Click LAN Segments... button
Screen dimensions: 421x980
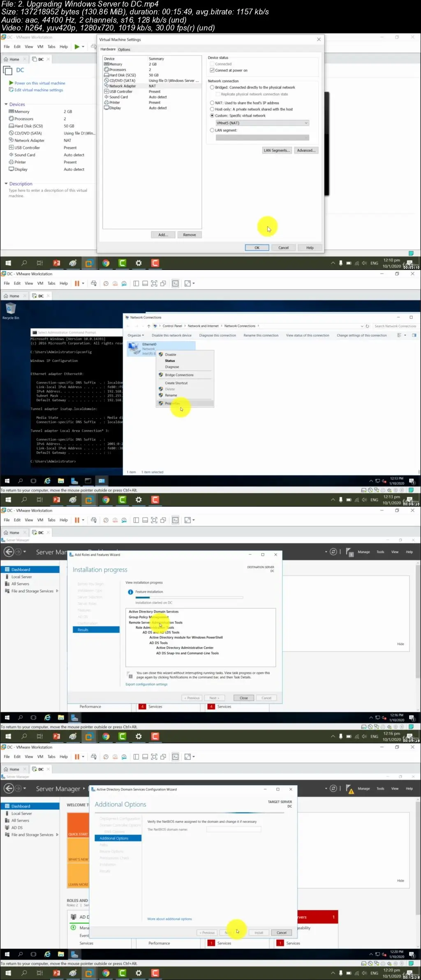pyautogui.click(x=277, y=151)
